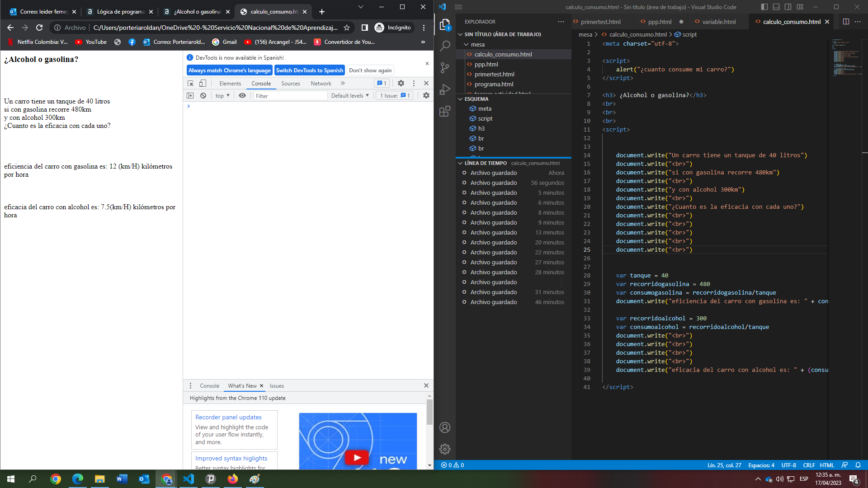Enable Always match Chrome's language button
Screen dimensions: 868x488
coord(229,70)
